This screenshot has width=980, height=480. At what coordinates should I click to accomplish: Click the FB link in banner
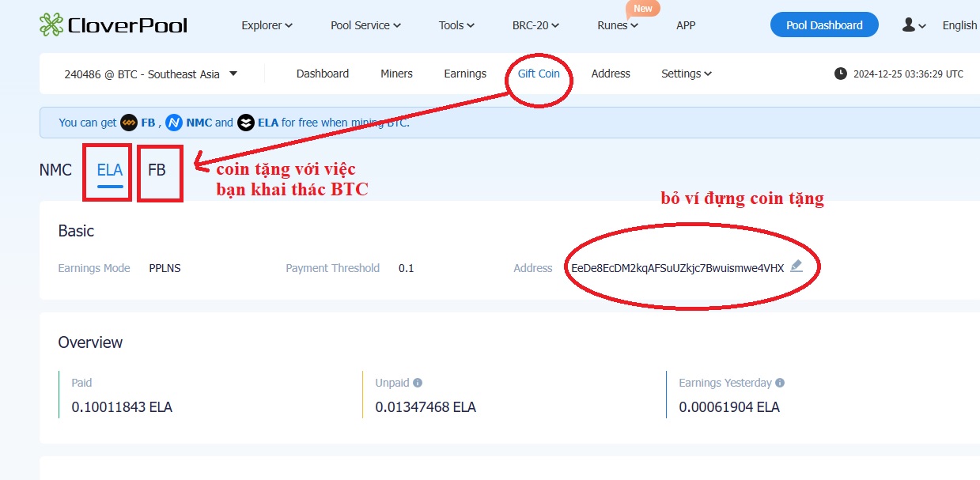click(x=148, y=123)
